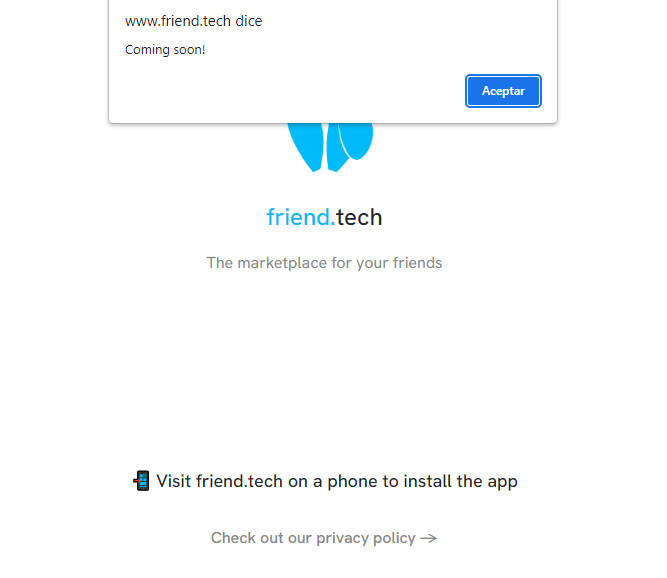Click the blue friend.tech leaf logo

tap(330, 147)
